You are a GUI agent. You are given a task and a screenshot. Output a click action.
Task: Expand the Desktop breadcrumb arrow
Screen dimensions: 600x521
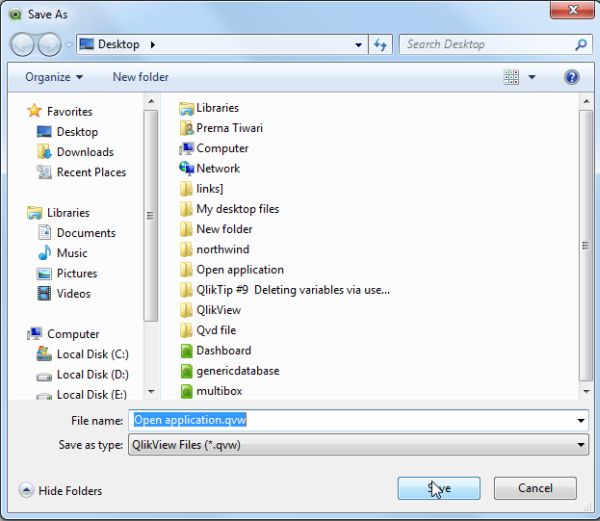(x=153, y=45)
